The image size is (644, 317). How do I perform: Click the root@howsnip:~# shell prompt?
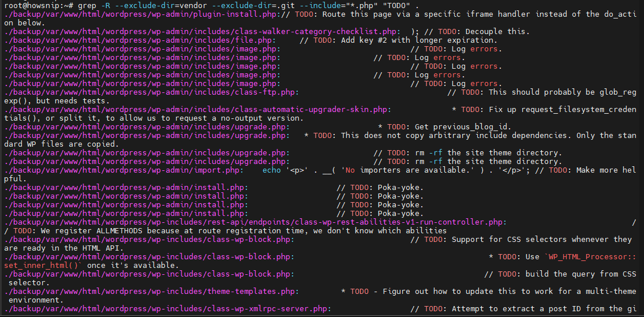39,6
